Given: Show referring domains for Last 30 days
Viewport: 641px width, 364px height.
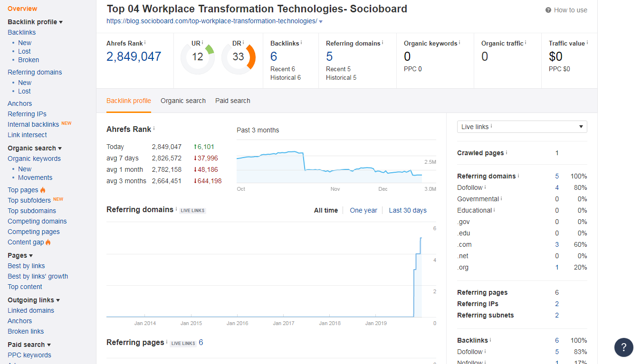Looking at the screenshot, I should (408, 210).
